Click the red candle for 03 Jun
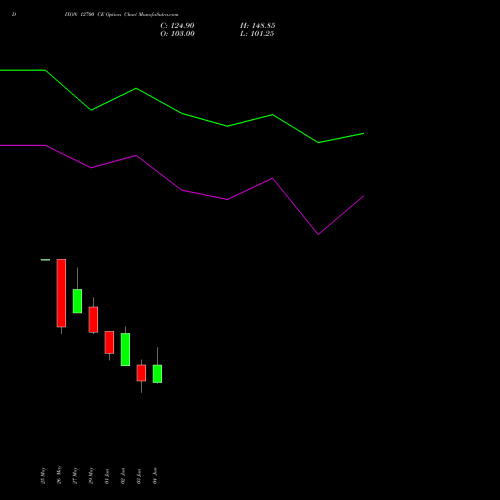This screenshot has height=500, width=500. tap(141, 373)
